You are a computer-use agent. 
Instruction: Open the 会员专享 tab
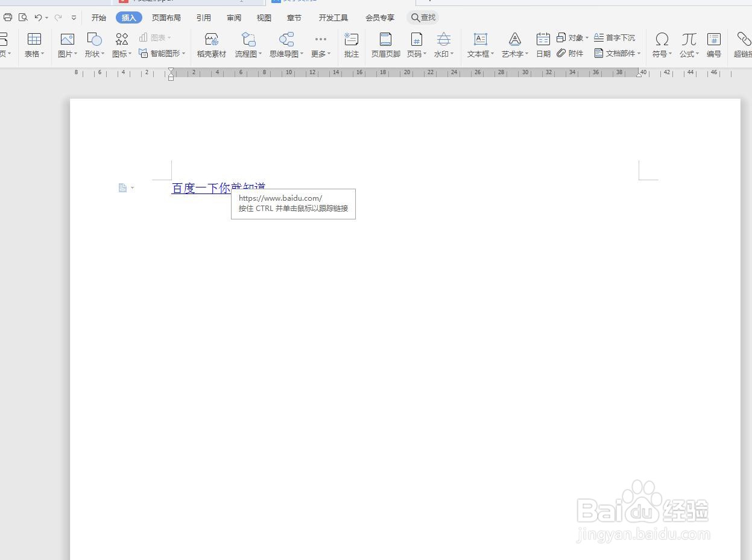[380, 17]
